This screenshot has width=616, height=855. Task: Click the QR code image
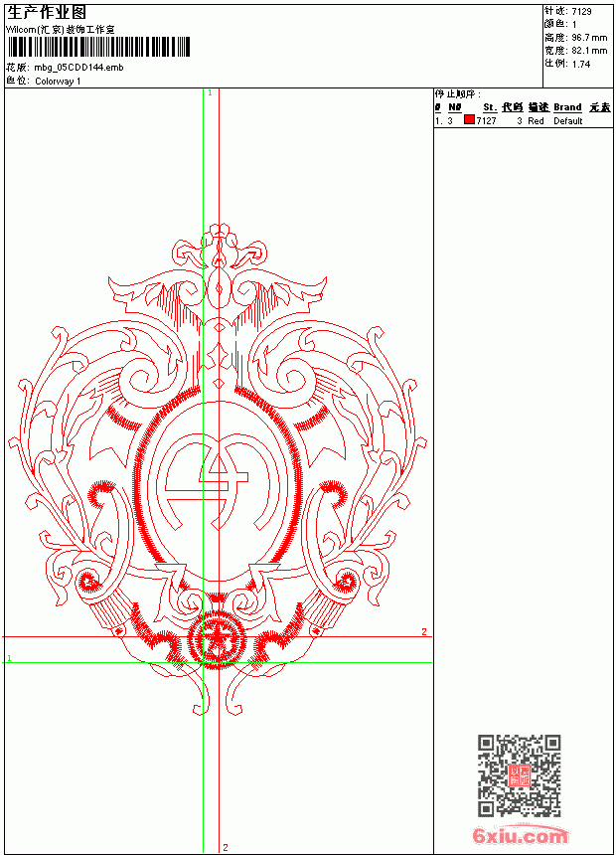point(519,774)
